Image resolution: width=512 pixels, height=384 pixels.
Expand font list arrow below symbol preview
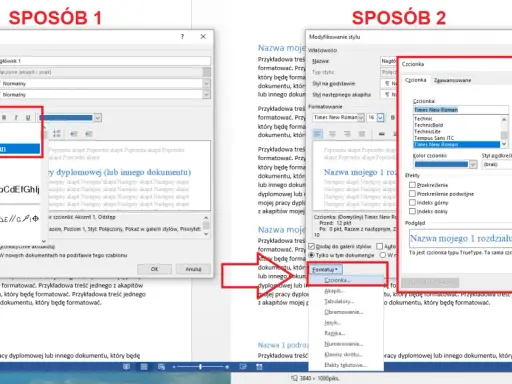(x=44, y=241)
